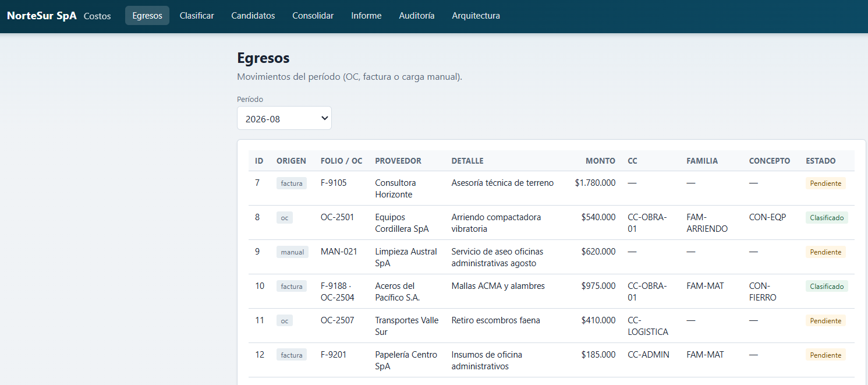Click amount $410.000
The width and height of the screenshot is (868, 385).
pos(598,320)
